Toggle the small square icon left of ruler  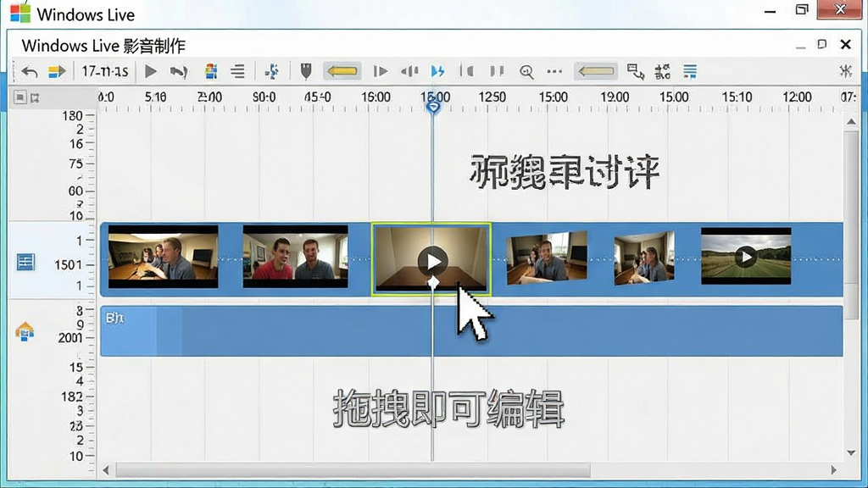click(x=20, y=98)
